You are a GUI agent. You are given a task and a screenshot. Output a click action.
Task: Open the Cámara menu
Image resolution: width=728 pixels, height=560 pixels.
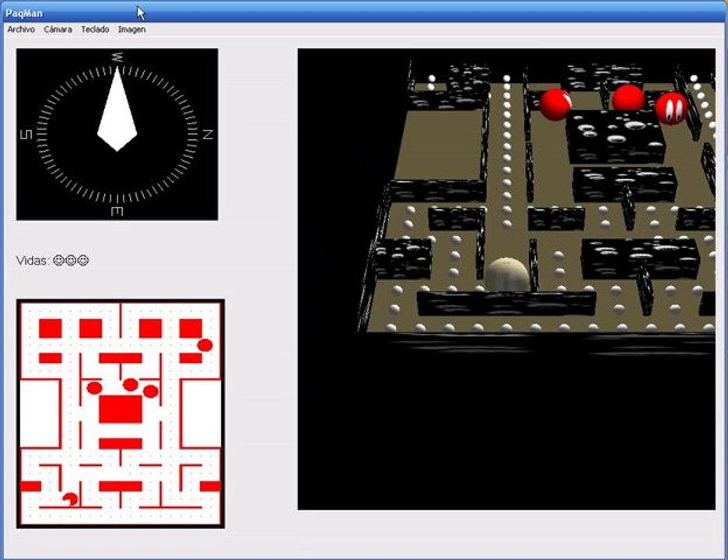point(58,30)
